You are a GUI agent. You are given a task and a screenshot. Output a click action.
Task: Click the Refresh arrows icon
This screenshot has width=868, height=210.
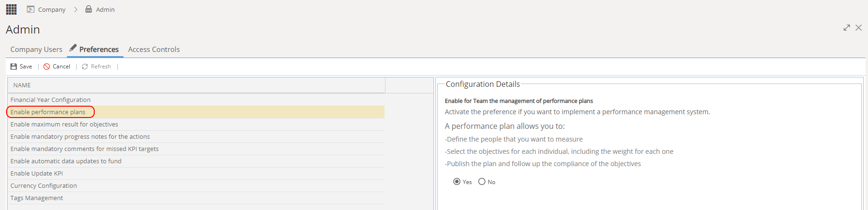tap(85, 67)
